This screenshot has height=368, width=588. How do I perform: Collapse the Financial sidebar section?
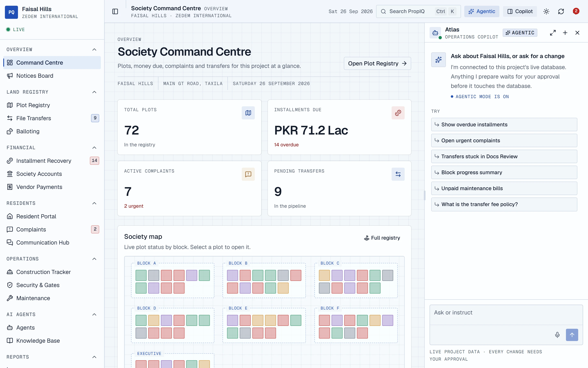(94, 147)
